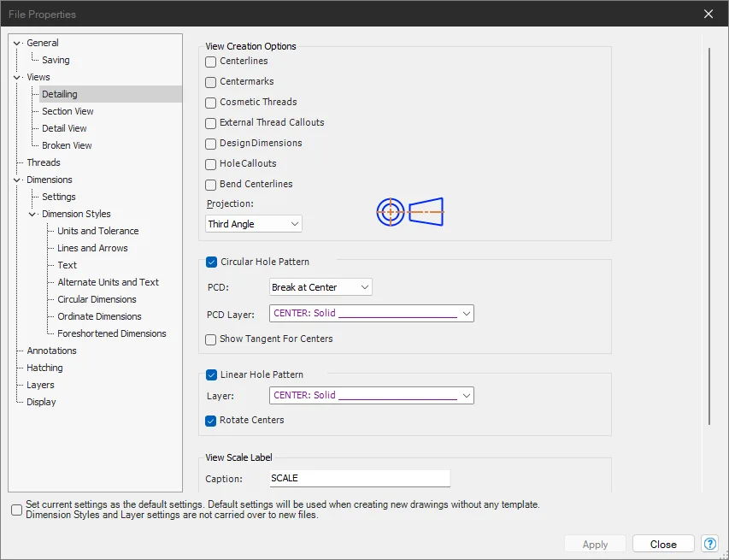The width and height of the screenshot is (729, 560).
Task: Select Section View in the tree
Action: 68,111
